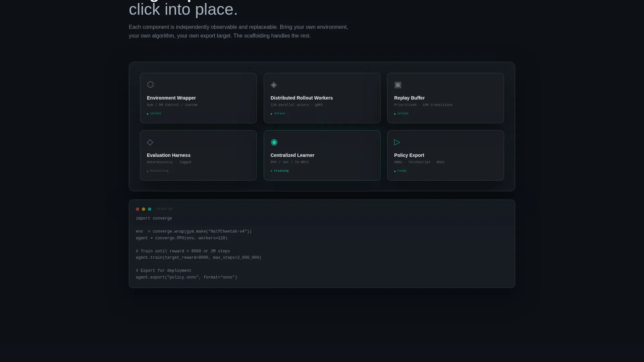Click the training status on Centralized Learner
Screen dimensions: 644x362
[x=280, y=171]
